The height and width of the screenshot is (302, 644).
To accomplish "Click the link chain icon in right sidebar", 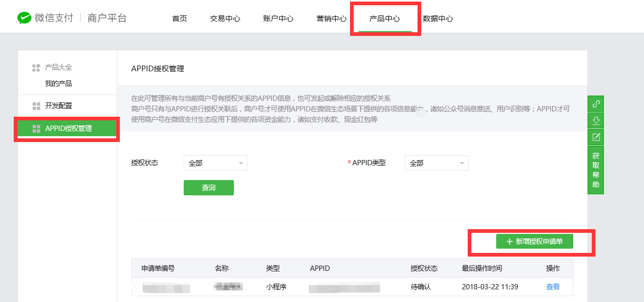I will pyautogui.click(x=595, y=103).
